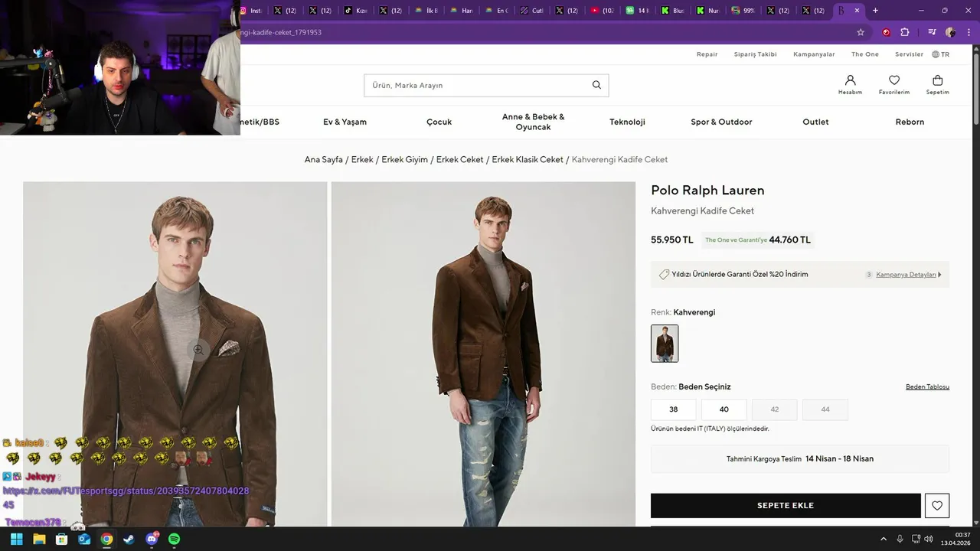Select size 38
980x551 pixels.
coord(674,409)
